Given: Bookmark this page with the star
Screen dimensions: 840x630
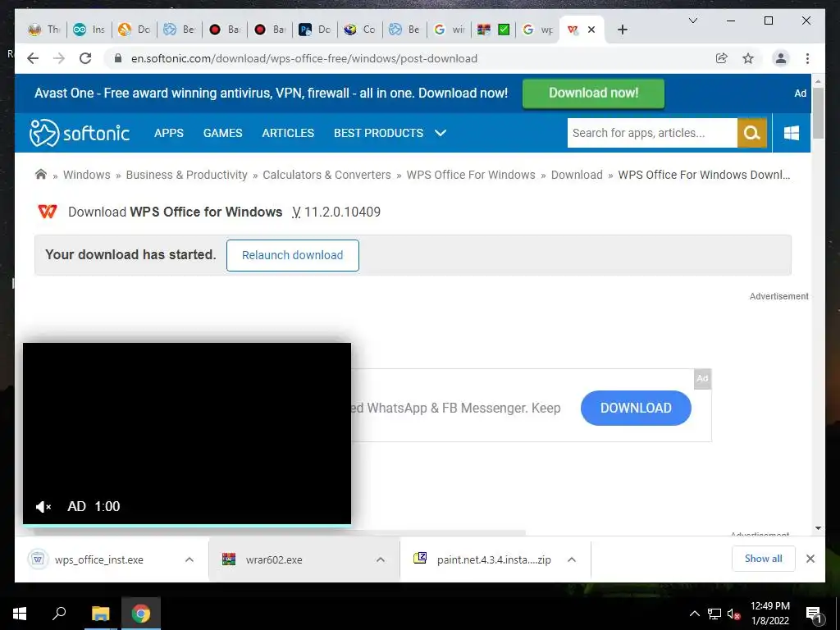Looking at the screenshot, I should click(748, 58).
